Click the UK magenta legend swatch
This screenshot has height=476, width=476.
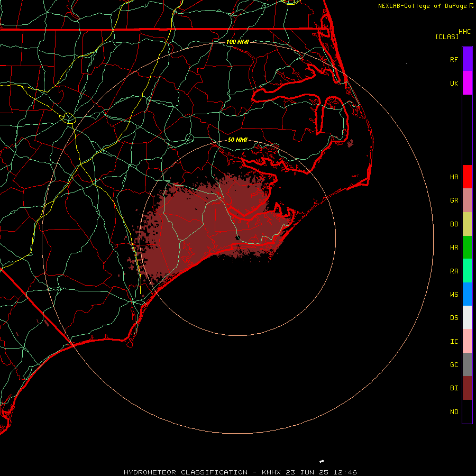pos(467,83)
